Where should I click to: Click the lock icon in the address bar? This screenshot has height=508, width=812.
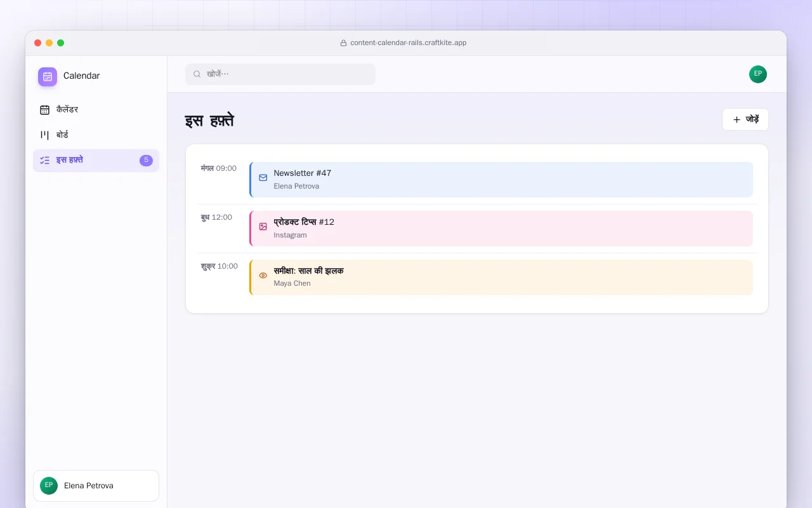click(x=344, y=43)
